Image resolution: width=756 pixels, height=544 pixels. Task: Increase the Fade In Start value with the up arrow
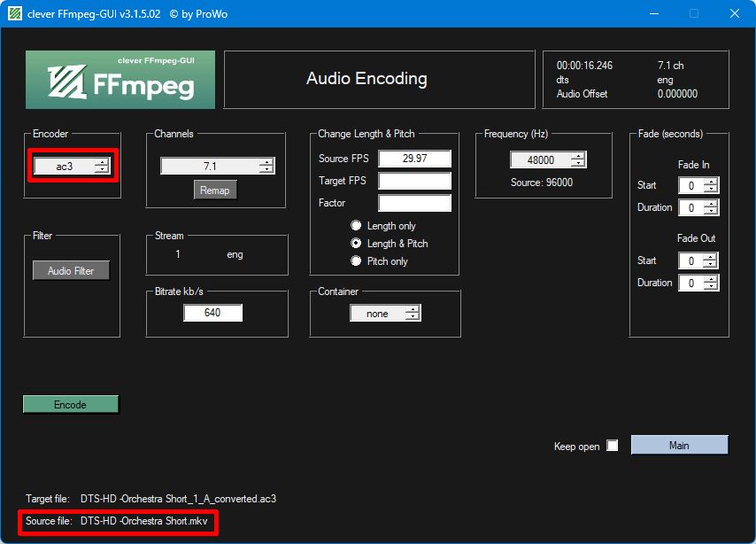[x=711, y=182]
